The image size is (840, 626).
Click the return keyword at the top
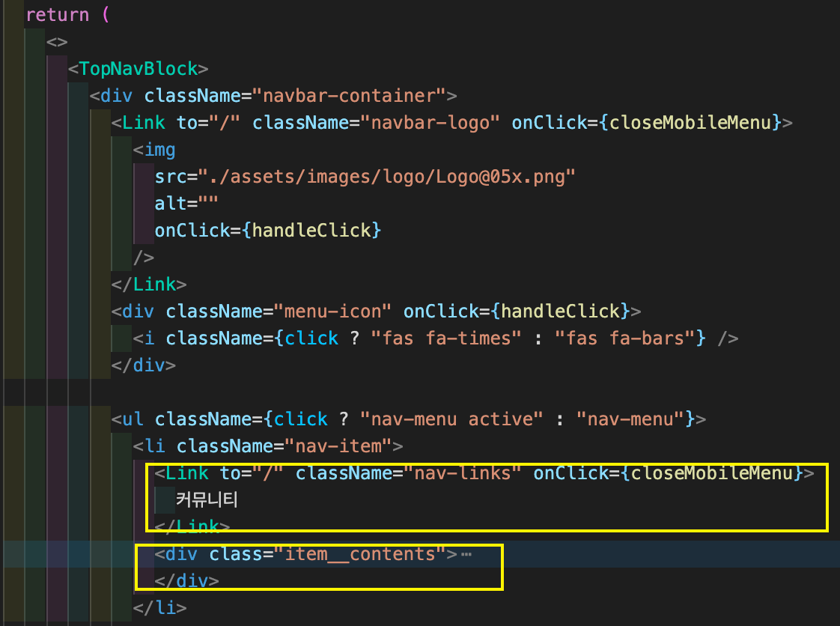click(x=58, y=14)
